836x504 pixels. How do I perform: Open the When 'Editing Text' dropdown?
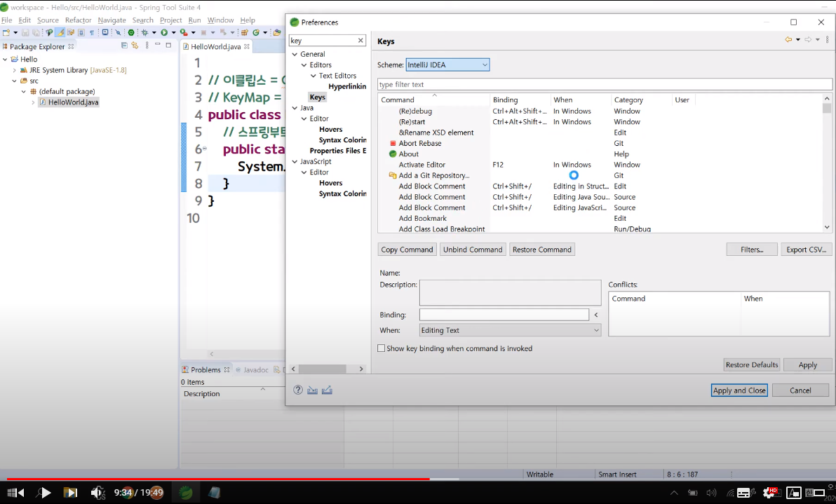(x=511, y=330)
